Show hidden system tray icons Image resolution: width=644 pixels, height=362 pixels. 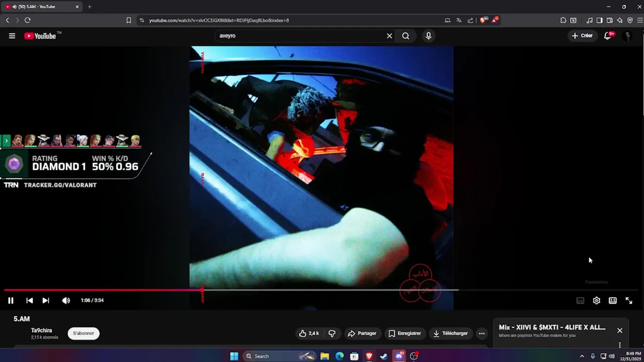(x=582, y=356)
